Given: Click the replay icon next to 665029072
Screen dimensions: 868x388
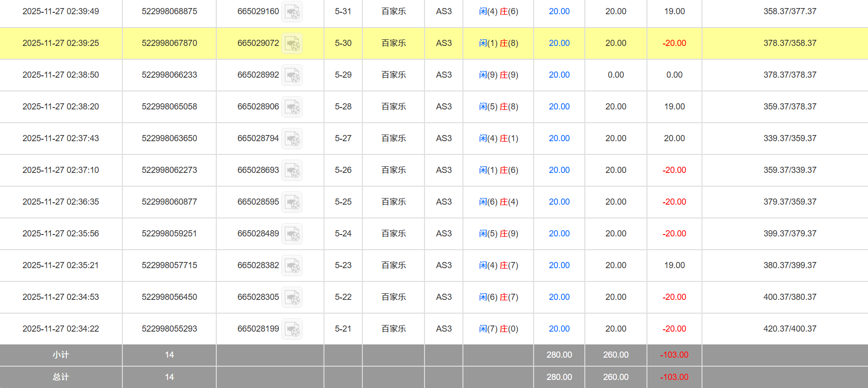Looking at the screenshot, I should click(x=292, y=44).
